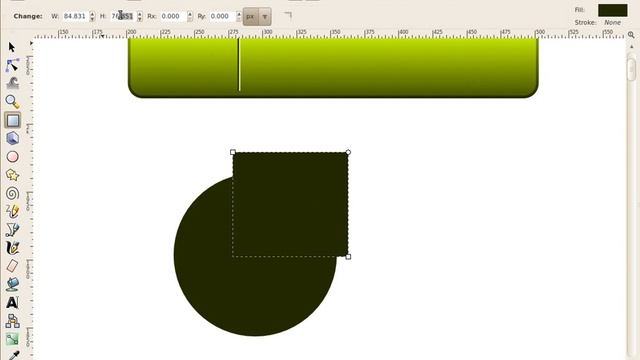Click the Stroke None indicator
Viewport: 640px width, 360px height.
pyautogui.click(x=612, y=22)
